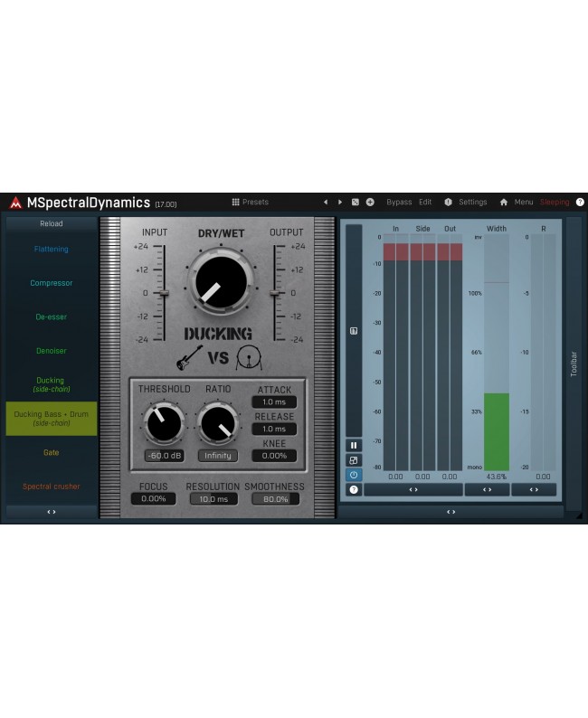Select the Compressor device

52,283
